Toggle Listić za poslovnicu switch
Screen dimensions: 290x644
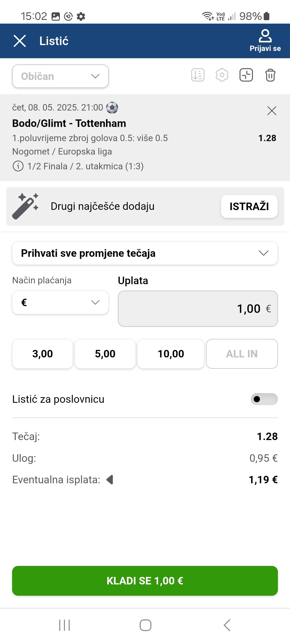point(264,399)
